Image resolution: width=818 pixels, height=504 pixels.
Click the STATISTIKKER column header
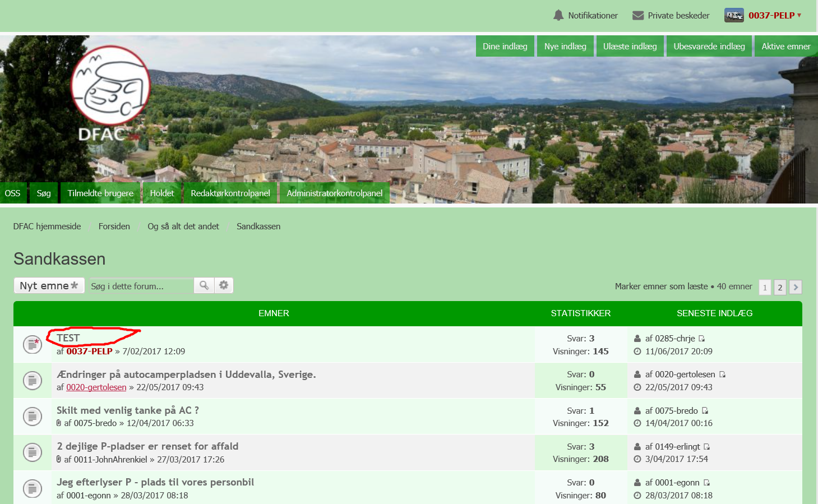[581, 313]
